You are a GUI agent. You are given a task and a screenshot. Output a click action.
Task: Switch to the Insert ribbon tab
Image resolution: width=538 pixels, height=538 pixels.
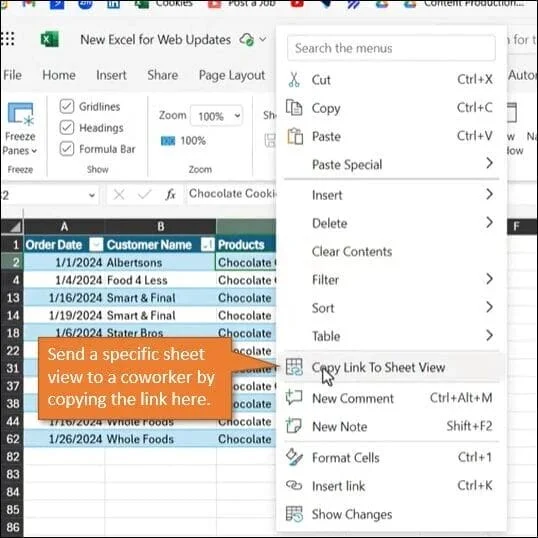(111, 75)
